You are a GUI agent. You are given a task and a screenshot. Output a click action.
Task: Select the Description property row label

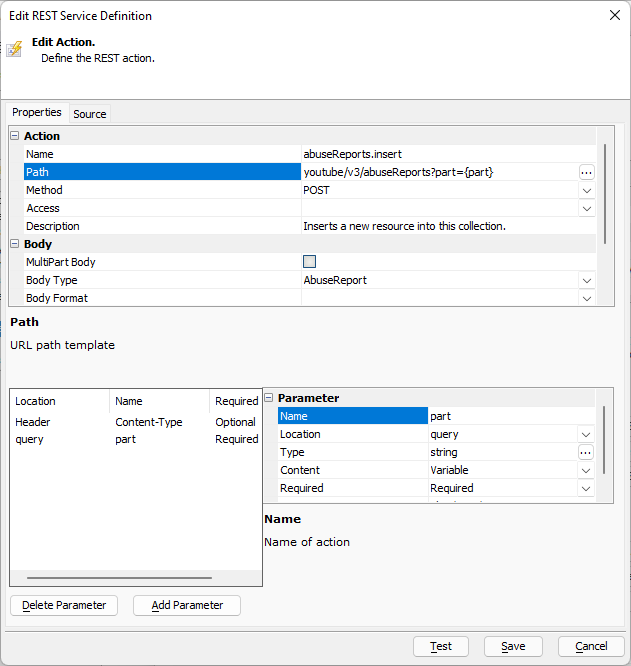(x=162, y=226)
